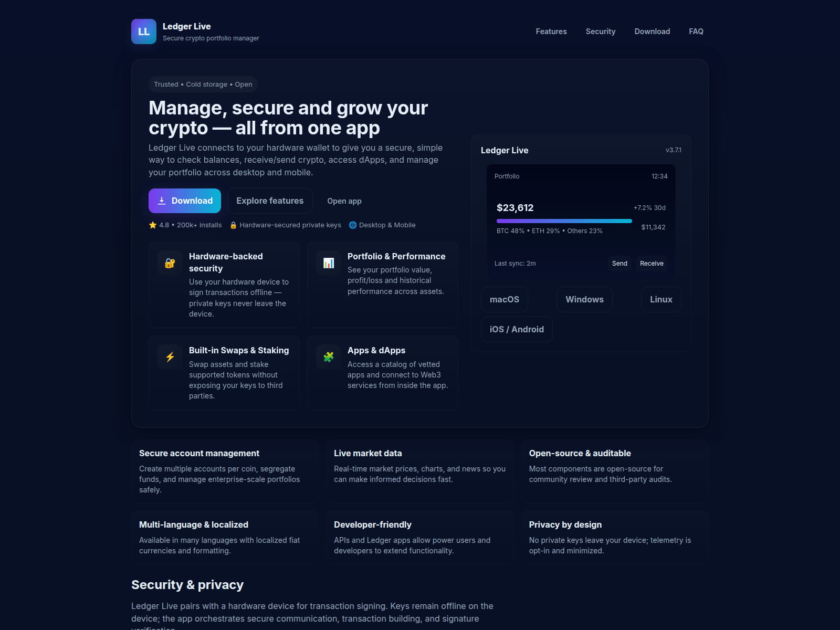Click the globe icon beside Desktop & Mobile
840x630 pixels.
coord(353,225)
